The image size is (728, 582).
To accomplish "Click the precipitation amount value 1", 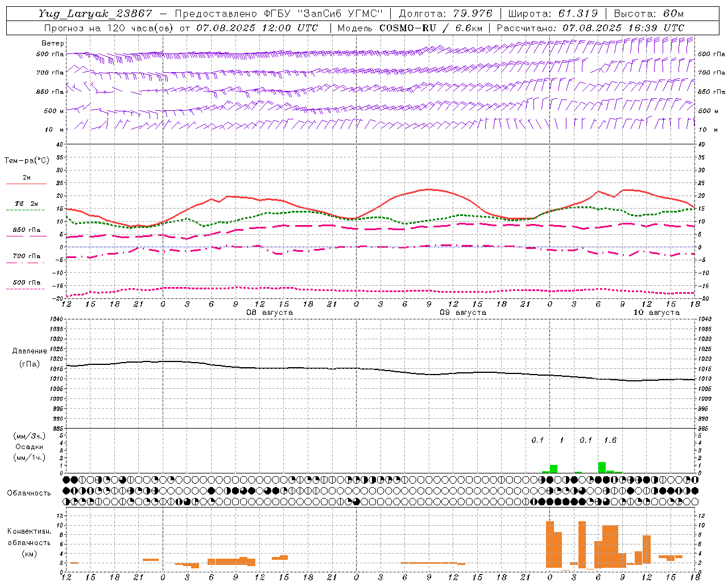I will (x=562, y=440).
